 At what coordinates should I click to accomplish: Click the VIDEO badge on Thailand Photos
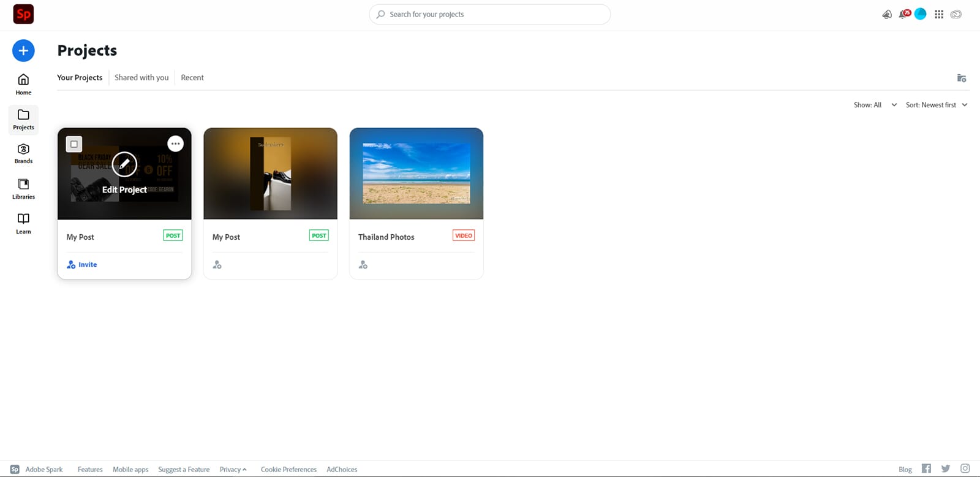click(464, 235)
